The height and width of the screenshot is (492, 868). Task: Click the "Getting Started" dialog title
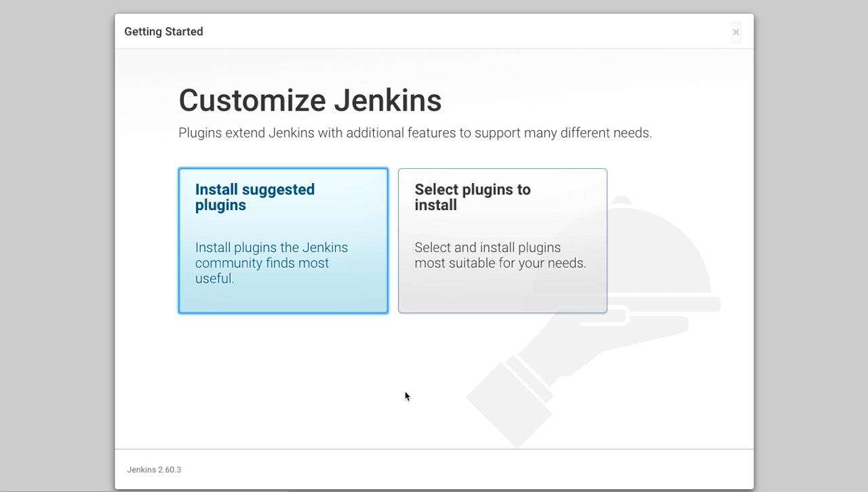163,32
